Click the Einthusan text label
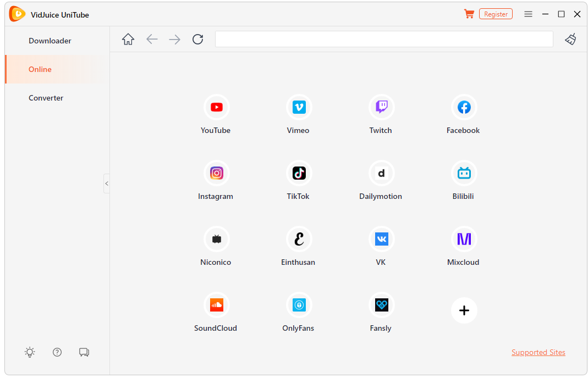588x378 pixels. click(x=298, y=262)
